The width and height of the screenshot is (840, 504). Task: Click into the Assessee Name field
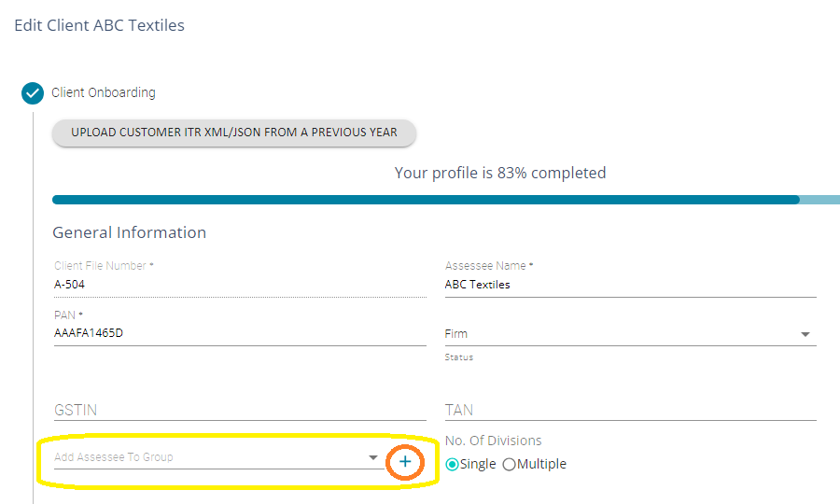click(x=630, y=285)
